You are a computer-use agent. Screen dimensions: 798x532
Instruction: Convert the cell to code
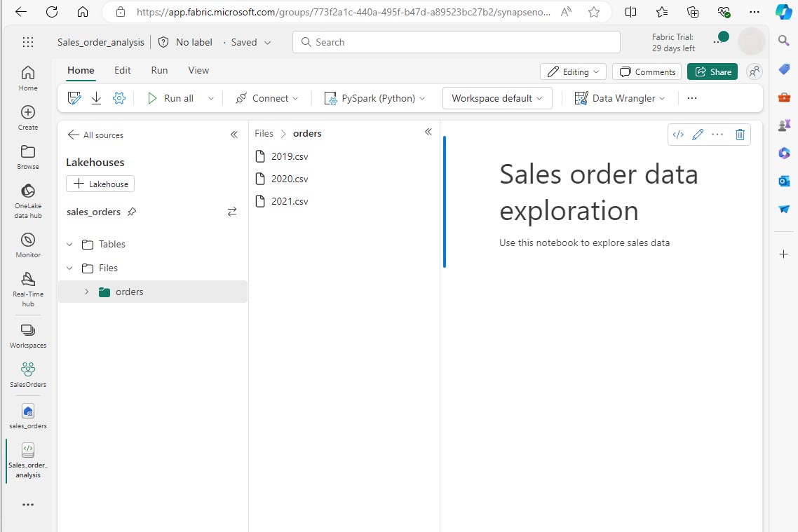tap(678, 135)
